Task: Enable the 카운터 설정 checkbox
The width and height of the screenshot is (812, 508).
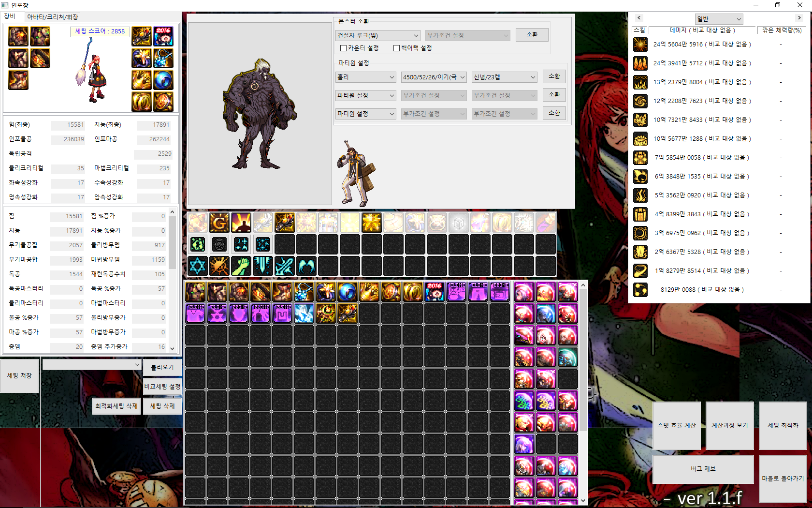Action: tap(343, 48)
